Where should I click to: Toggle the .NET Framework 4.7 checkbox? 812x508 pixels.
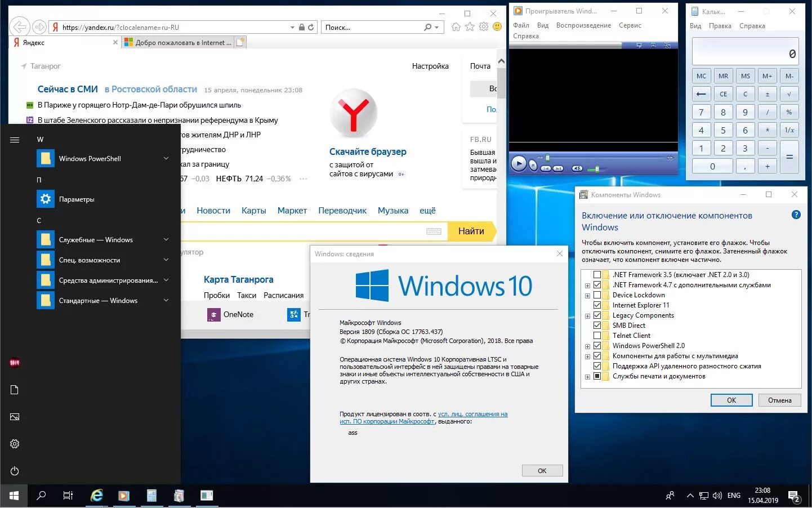(x=597, y=285)
